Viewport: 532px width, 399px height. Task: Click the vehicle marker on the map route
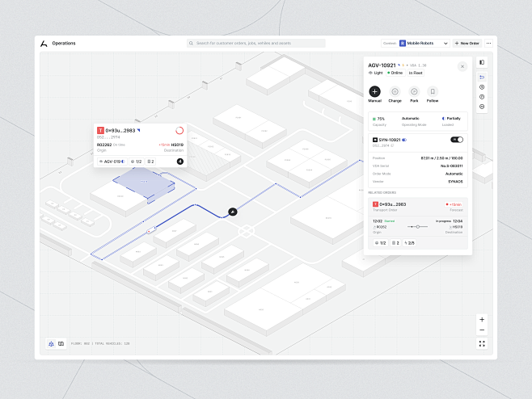tap(232, 212)
